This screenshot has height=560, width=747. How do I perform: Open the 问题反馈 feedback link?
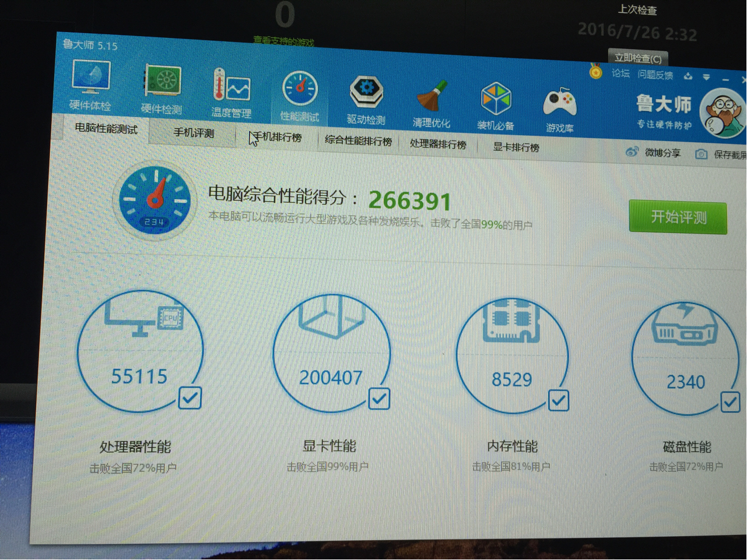coord(655,75)
